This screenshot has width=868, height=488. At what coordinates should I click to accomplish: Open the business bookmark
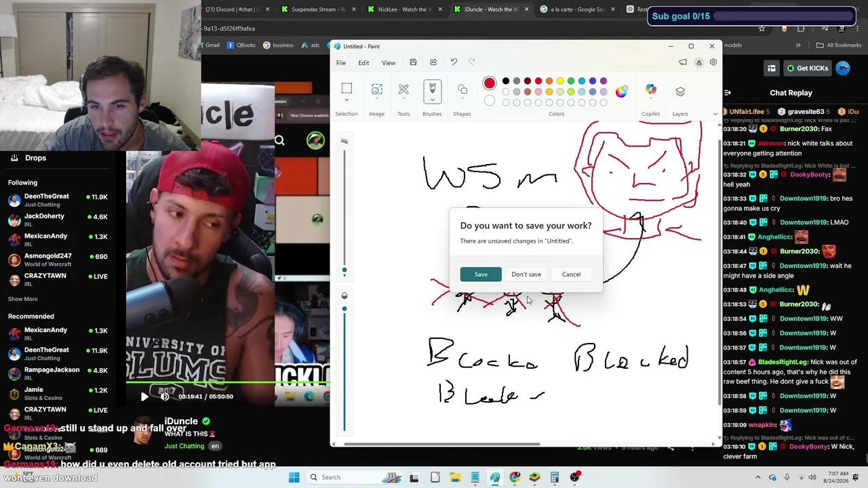(x=278, y=45)
